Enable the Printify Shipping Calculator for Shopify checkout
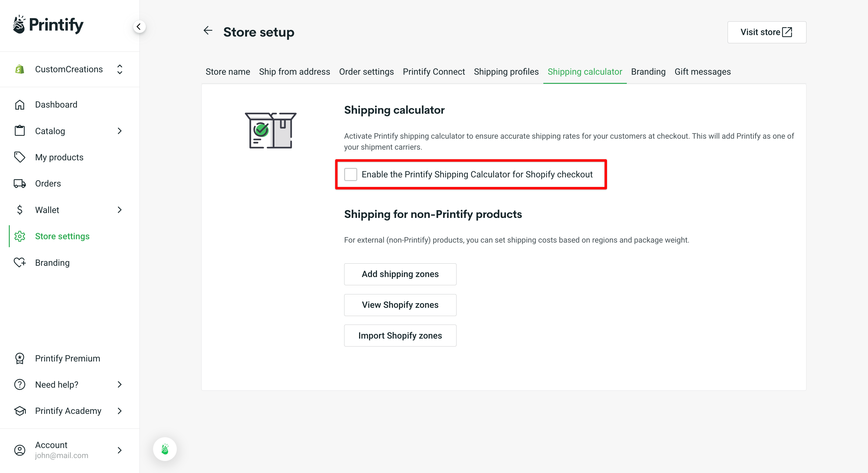This screenshot has height=473, width=868. pos(351,174)
